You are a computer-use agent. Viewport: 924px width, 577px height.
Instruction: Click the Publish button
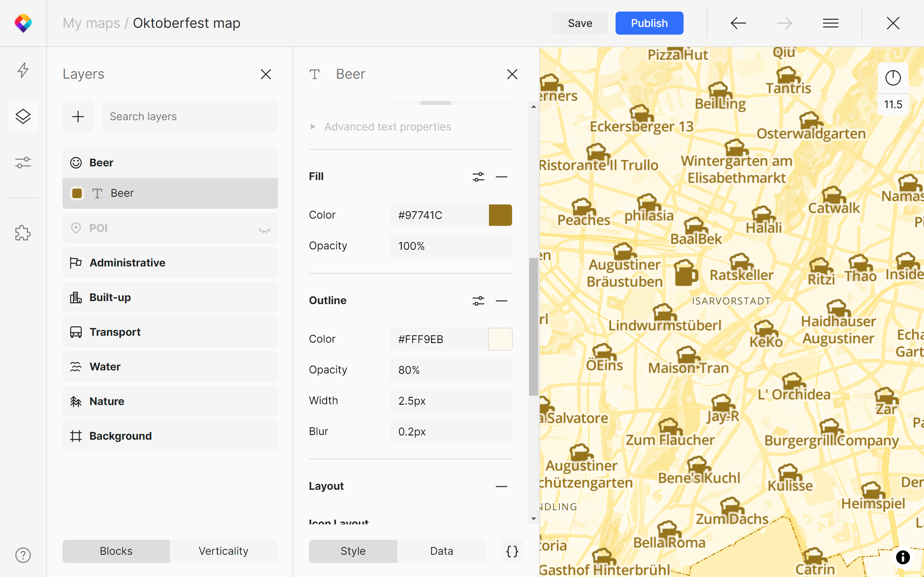tap(649, 23)
